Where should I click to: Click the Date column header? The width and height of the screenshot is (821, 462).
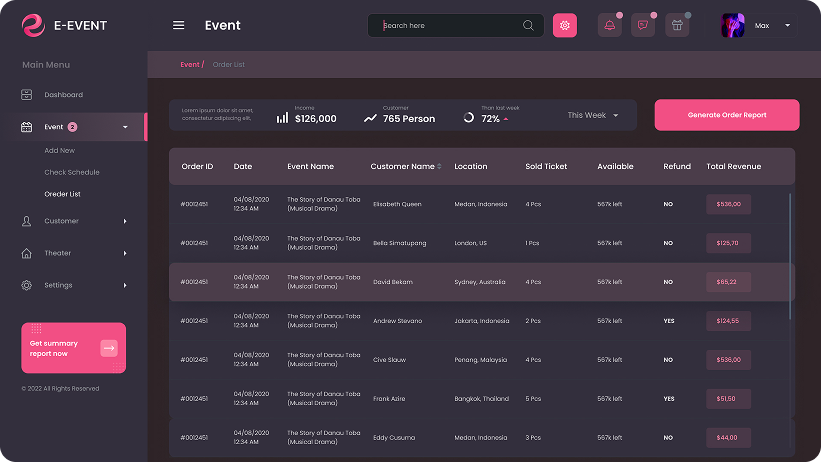tap(242, 167)
